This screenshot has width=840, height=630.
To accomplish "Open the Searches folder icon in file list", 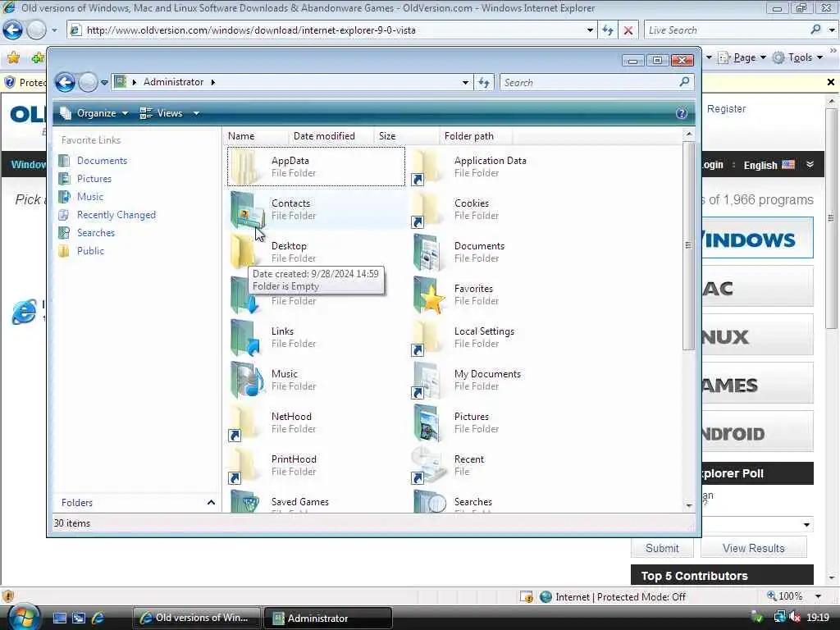I will pos(430,501).
